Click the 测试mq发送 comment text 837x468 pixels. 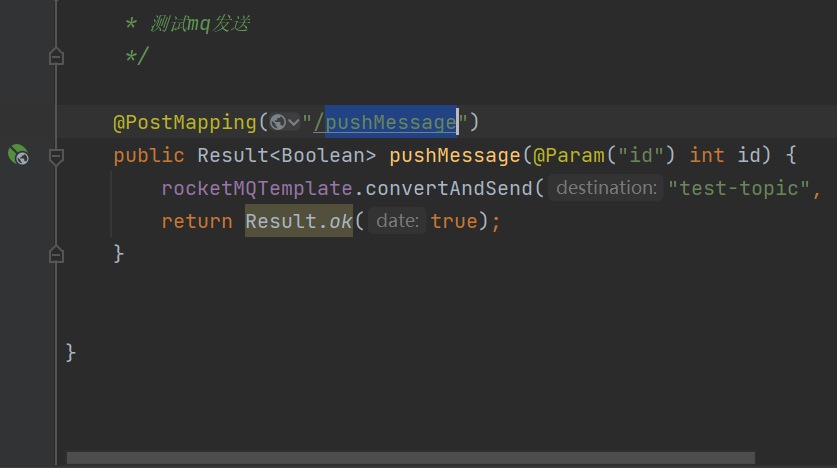pos(198,24)
